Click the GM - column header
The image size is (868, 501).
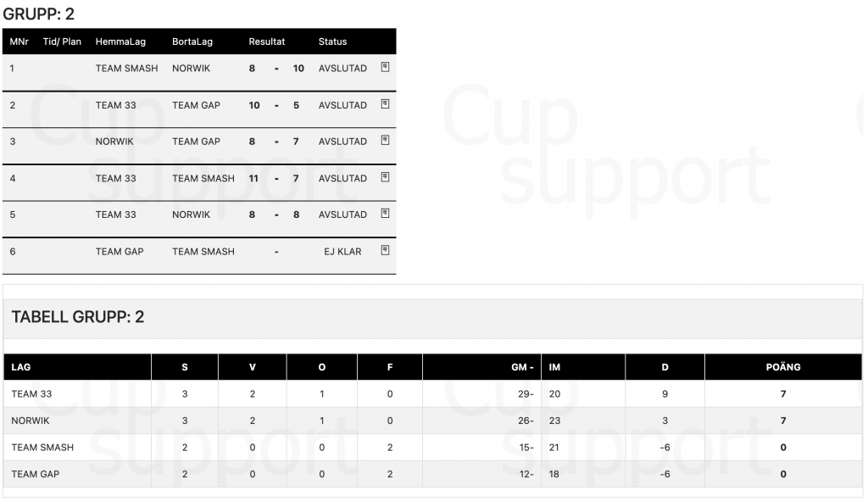522,367
